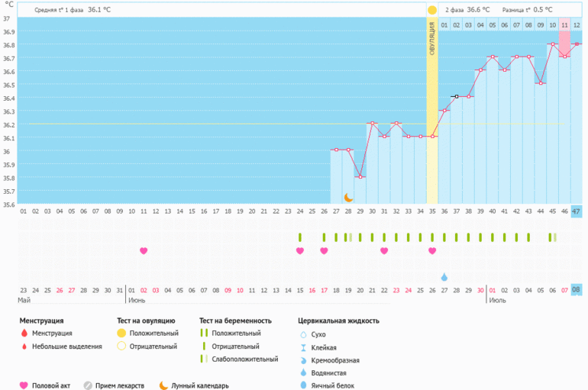Click the highlighted cycle day 47 cell
The height and width of the screenshot is (390, 588).
576,211
